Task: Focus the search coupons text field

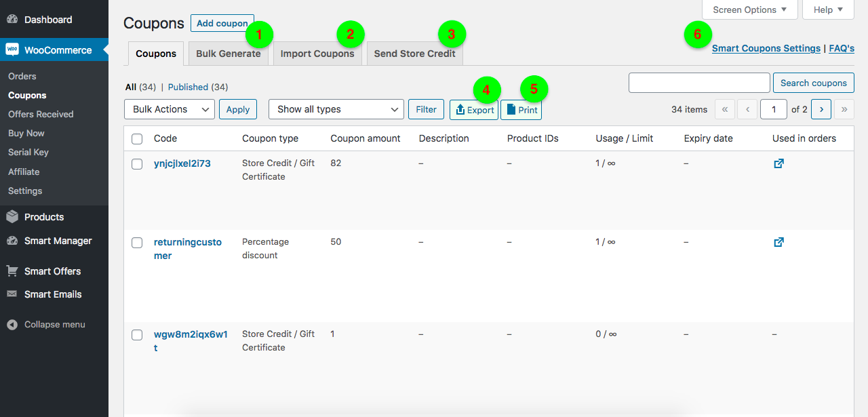Action: coord(699,83)
